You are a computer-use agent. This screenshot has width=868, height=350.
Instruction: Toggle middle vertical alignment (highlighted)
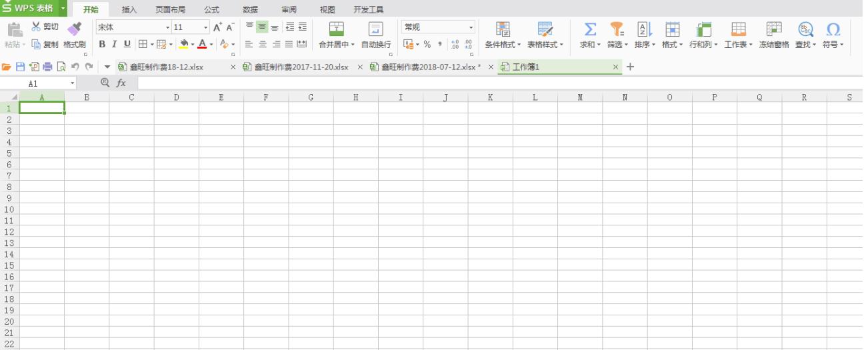[262, 27]
